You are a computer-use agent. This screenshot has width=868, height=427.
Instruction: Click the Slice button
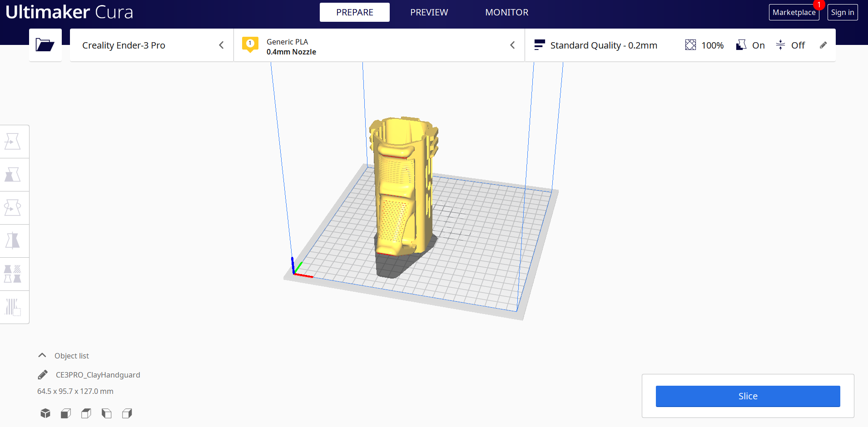(748, 396)
